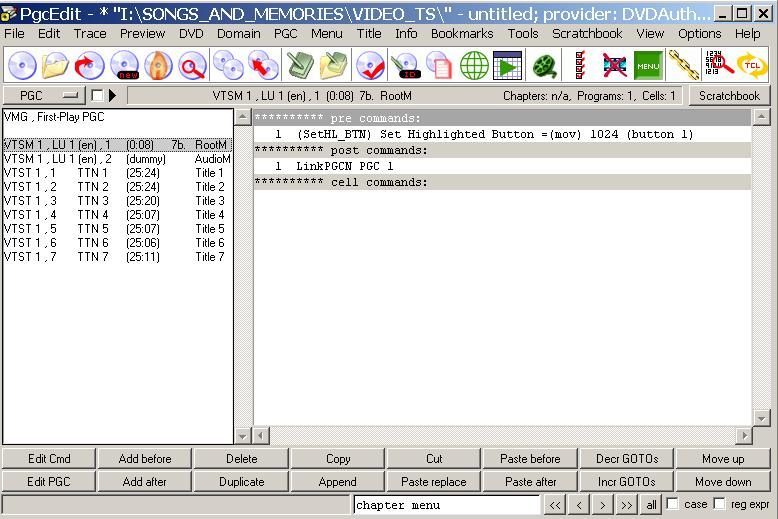Enable the 'reg expr' search checkbox
Screen dimensions: 778x519
(719, 504)
